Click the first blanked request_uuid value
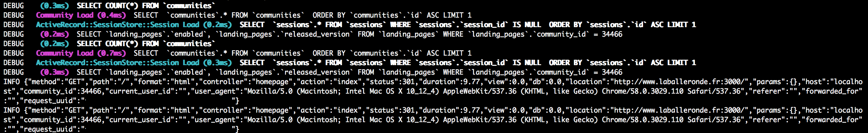Viewport: 868px width, 133px height. pyautogui.click(x=158, y=101)
